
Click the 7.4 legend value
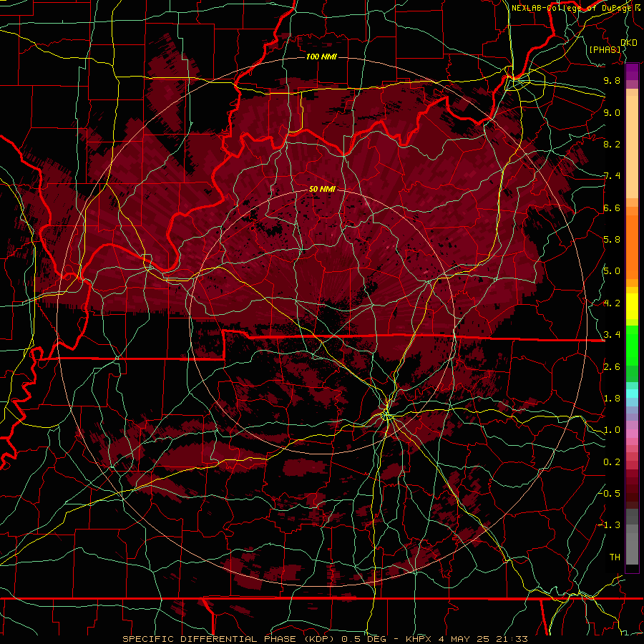[x=612, y=176]
